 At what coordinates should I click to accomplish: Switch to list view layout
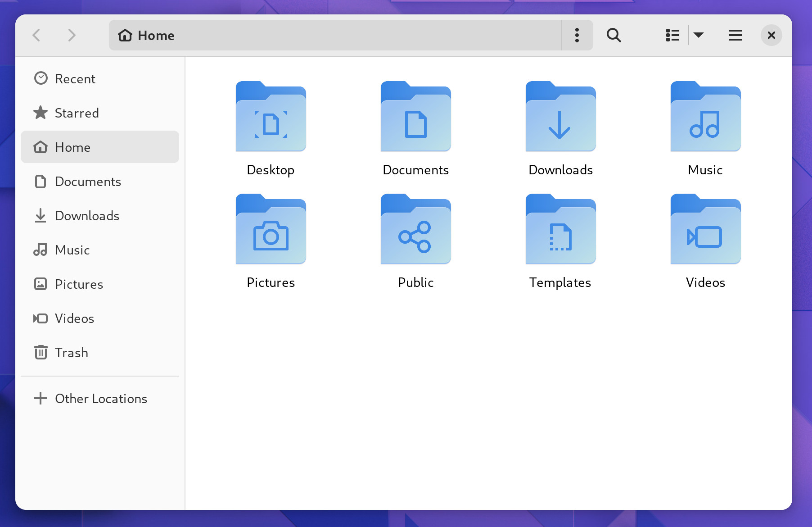(x=672, y=35)
